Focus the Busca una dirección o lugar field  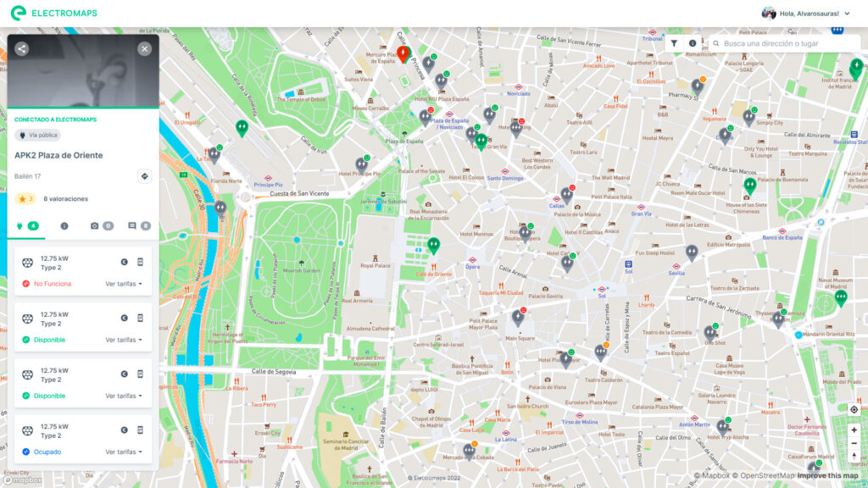pos(784,43)
